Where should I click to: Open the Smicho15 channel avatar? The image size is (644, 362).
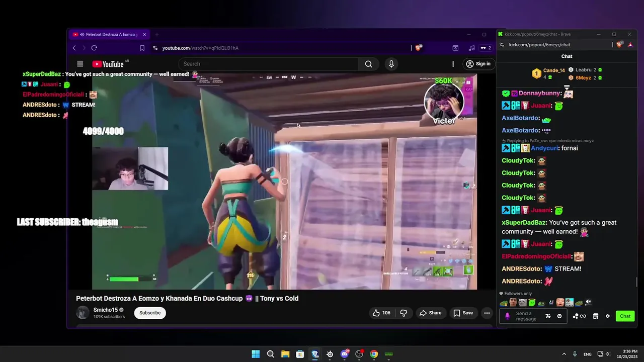coord(83,313)
